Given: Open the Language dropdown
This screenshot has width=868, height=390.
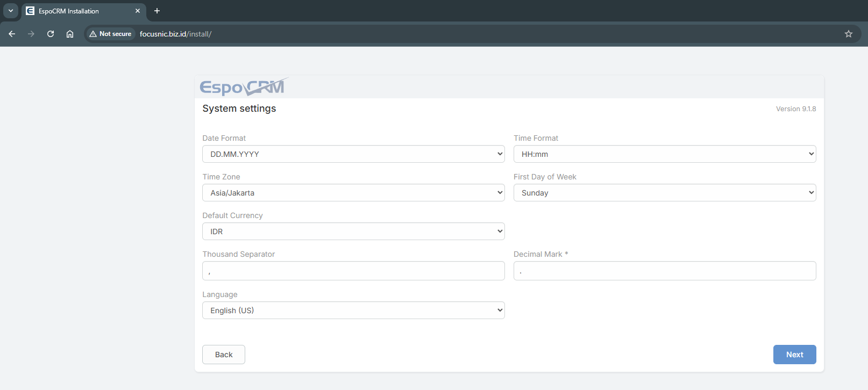Looking at the screenshot, I should (x=353, y=310).
